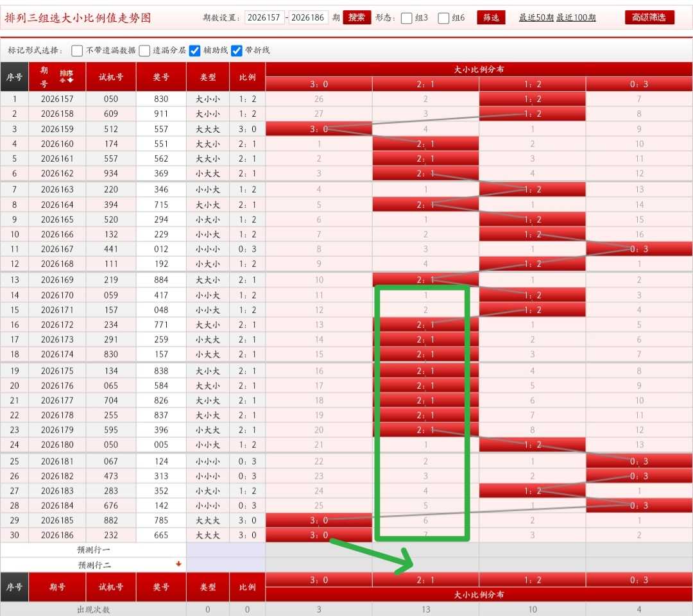
Task: Click the sort arrows icon beside 期号
Action: tap(66, 76)
